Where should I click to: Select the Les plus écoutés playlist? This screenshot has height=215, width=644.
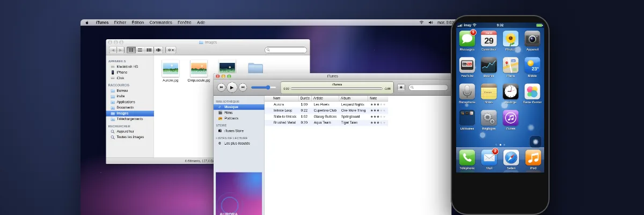click(239, 143)
